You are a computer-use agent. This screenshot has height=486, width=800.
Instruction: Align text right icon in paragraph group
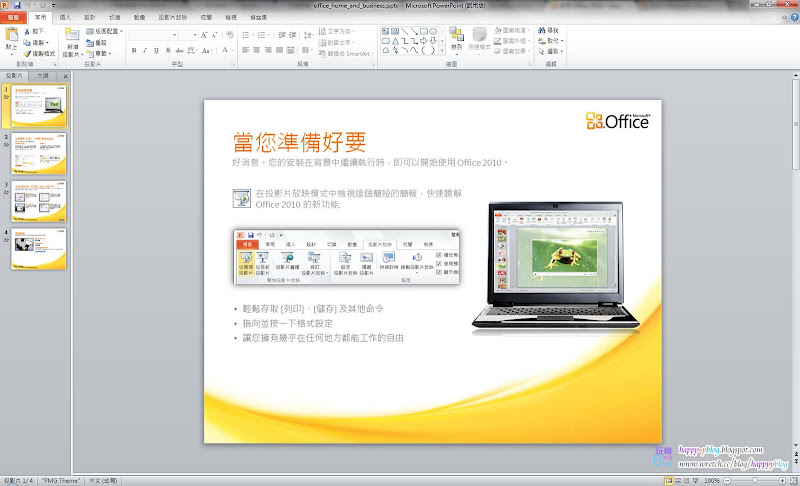coord(268,50)
